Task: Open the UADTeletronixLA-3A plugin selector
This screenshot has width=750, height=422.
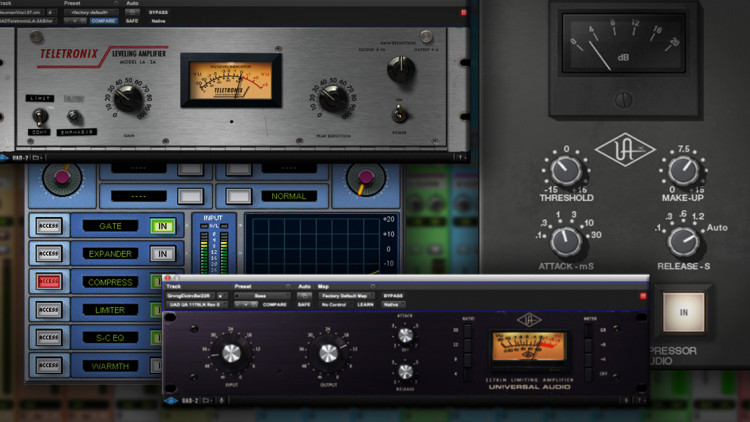Action: point(27,21)
